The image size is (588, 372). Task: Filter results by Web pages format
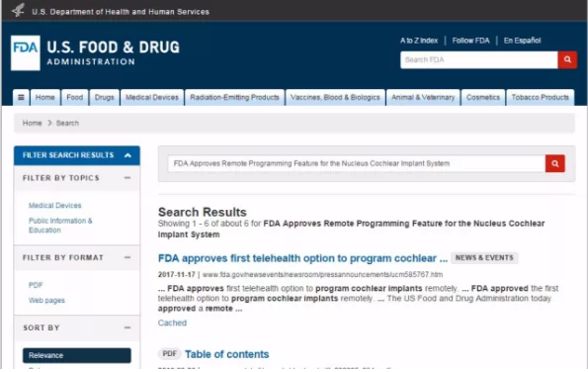pyautogui.click(x=46, y=301)
